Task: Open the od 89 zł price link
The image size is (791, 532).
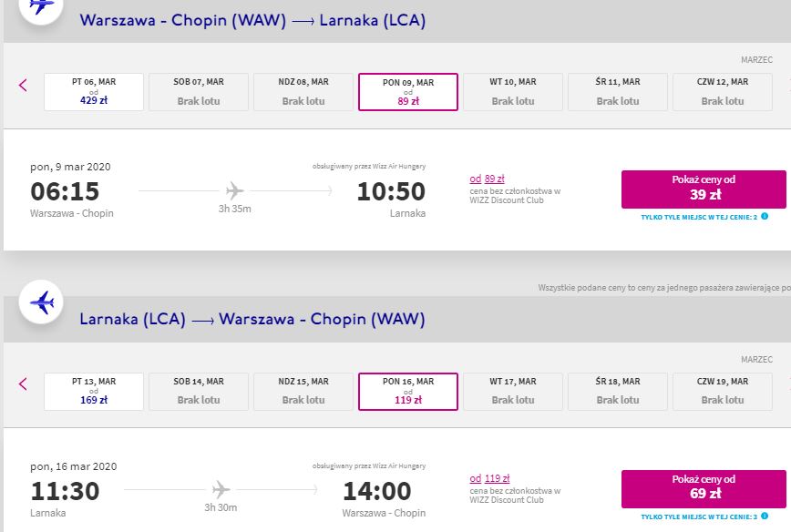Action: tap(487, 179)
